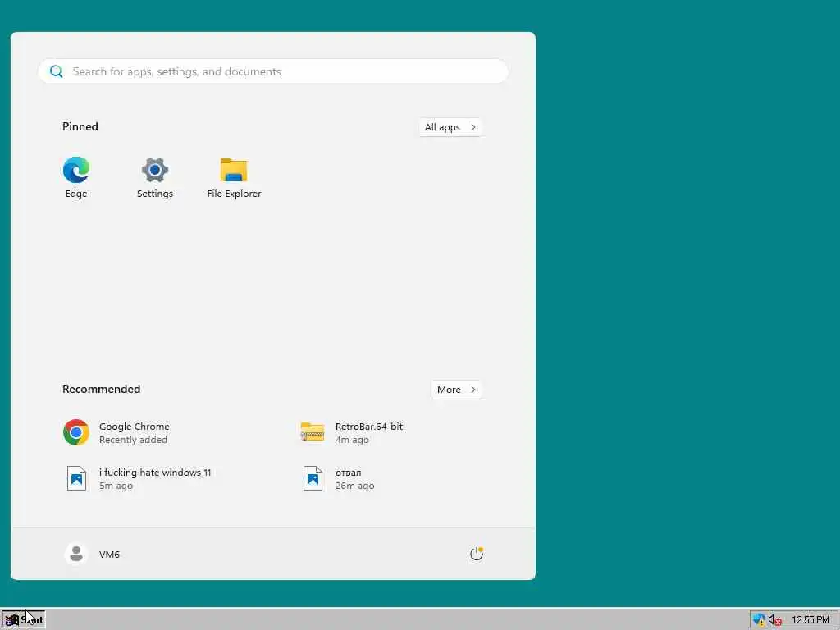Open File Explorer from pinned apps

pyautogui.click(x=234, y=177)
